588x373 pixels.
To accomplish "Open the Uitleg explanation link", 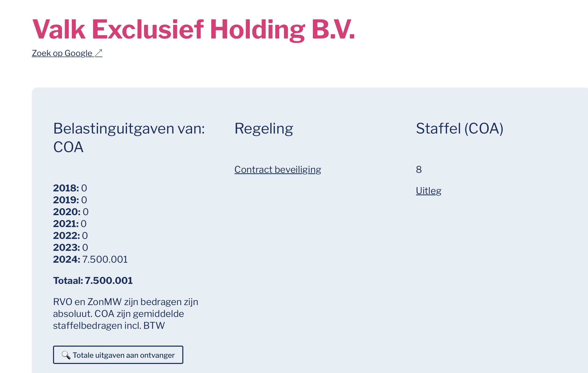I will 428,191.
